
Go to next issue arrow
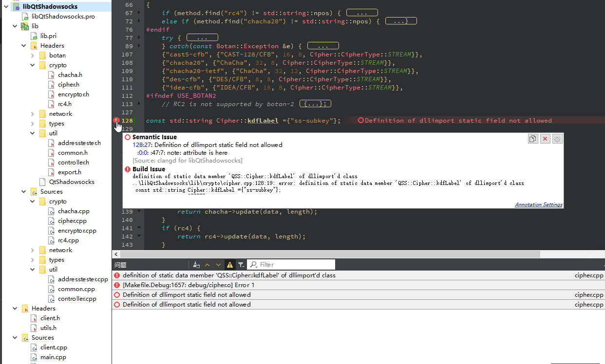218,265
